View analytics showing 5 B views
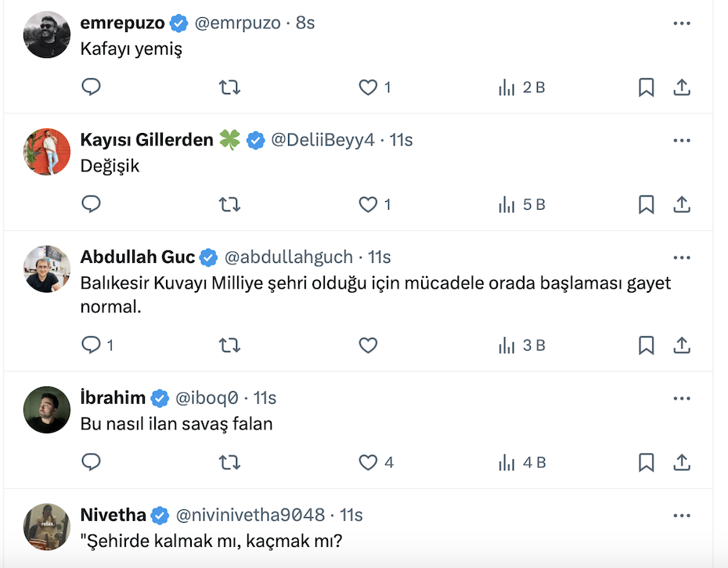The height and width of the screenshot is (568, 728). click(x=521, y=205)
